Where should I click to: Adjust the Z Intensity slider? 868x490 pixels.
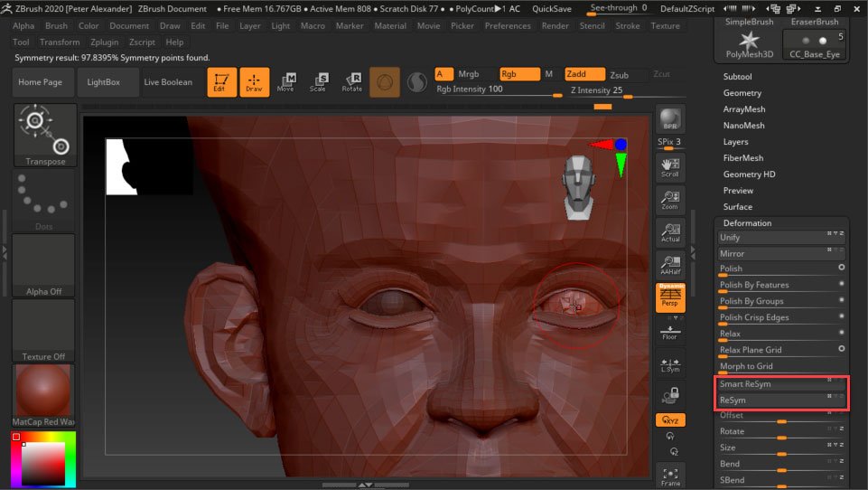coord(627,91)
